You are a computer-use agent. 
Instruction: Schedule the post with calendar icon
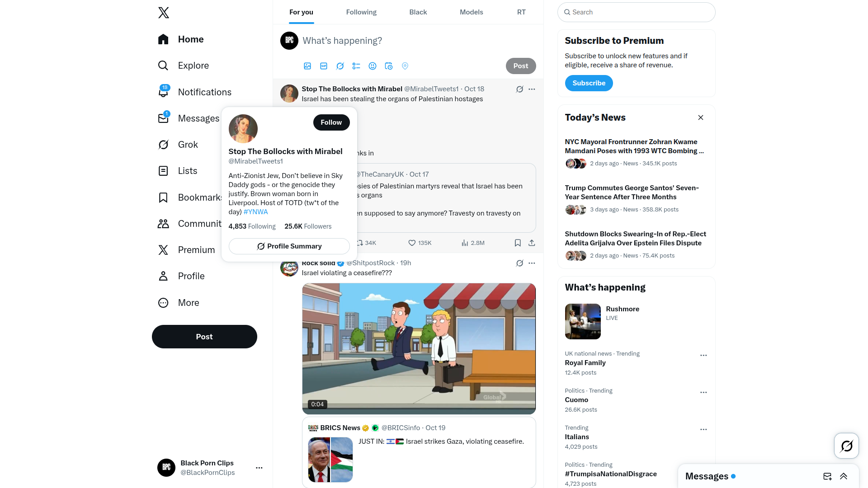coord(389,66)
